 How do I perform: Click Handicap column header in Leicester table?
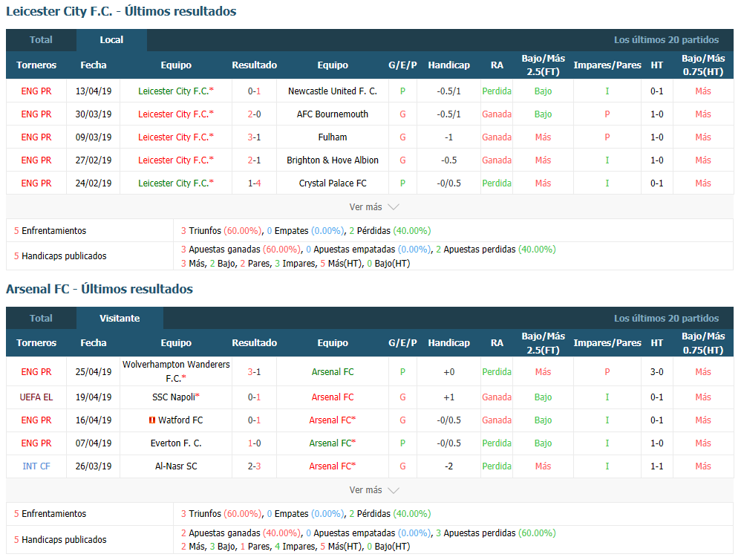[x=449, y=65]
